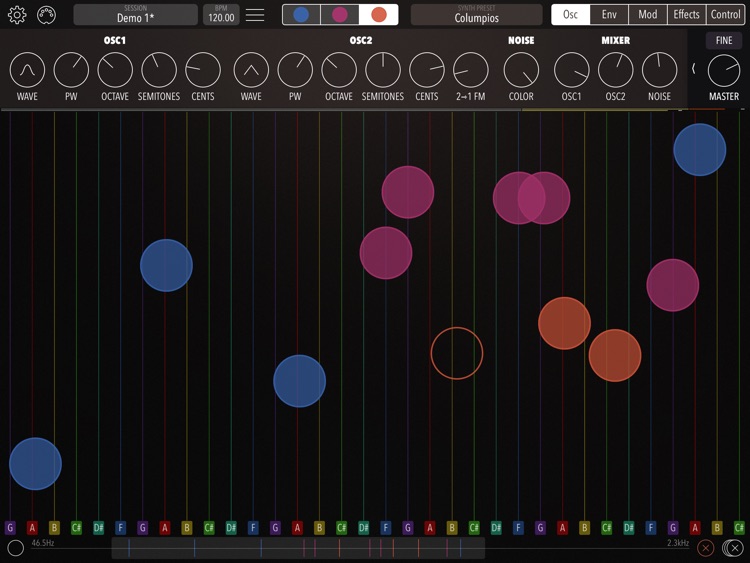Switch to the Env tab
Viewport: 750px width, 563px height.
(609, 15)
